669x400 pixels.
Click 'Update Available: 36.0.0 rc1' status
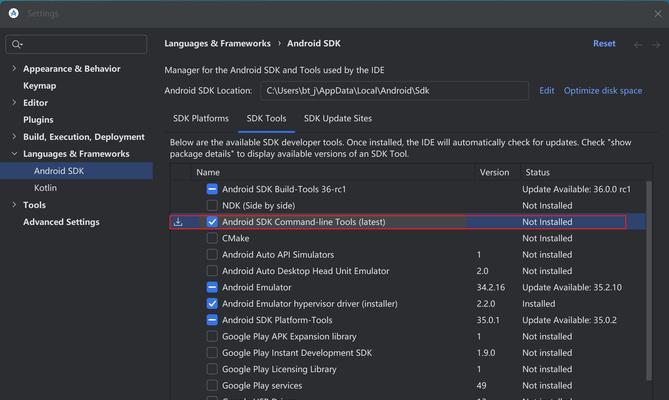coord(576,189)
